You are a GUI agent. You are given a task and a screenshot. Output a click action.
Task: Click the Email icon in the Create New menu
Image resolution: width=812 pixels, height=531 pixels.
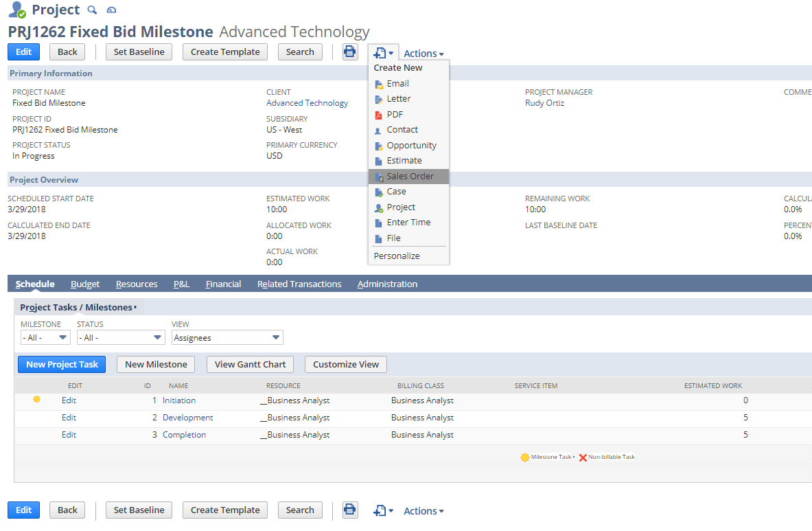tap(379, 83)
